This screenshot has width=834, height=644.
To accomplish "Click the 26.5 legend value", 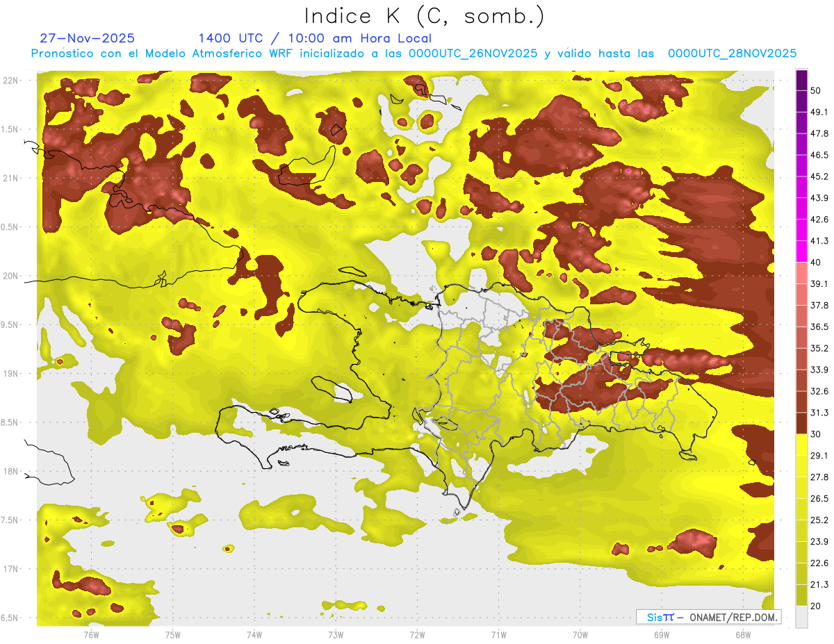I will [x=819, y=499].
